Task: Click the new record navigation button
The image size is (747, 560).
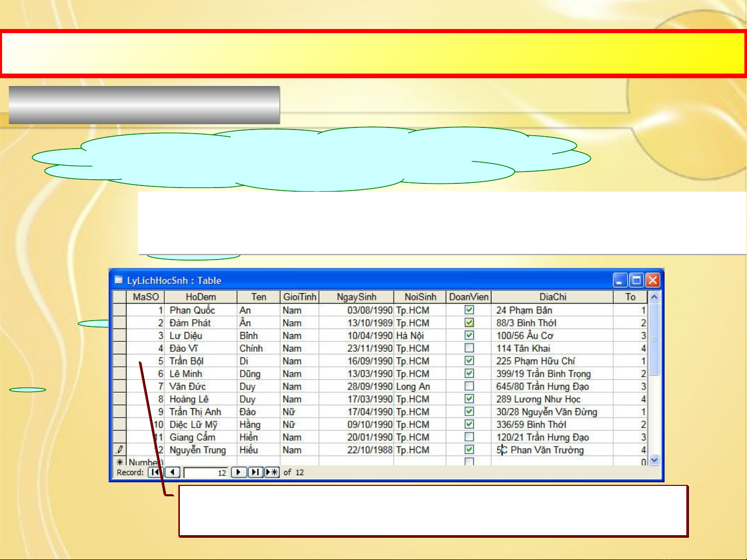Action: point(272,472)
